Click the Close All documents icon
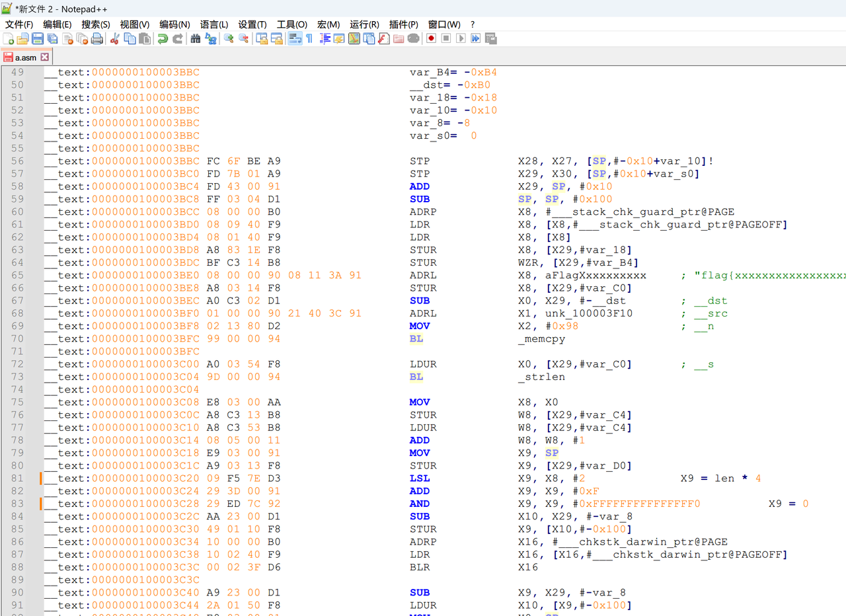Screen dimensions: 846x616 click(82, 39)
